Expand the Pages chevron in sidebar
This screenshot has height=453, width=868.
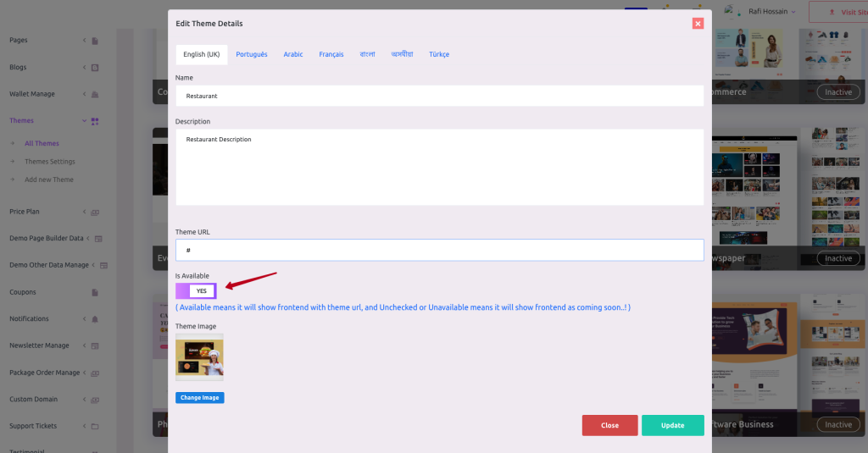[84, 41]
